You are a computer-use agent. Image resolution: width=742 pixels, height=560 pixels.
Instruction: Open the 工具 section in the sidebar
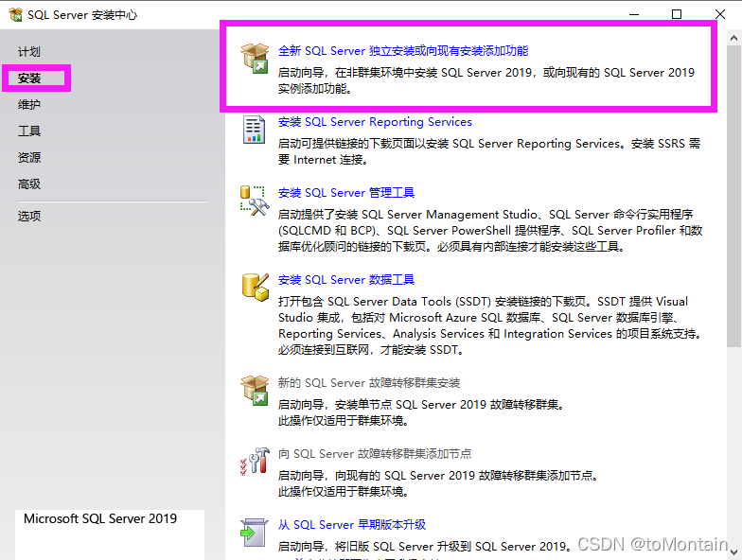click(29, 131)
